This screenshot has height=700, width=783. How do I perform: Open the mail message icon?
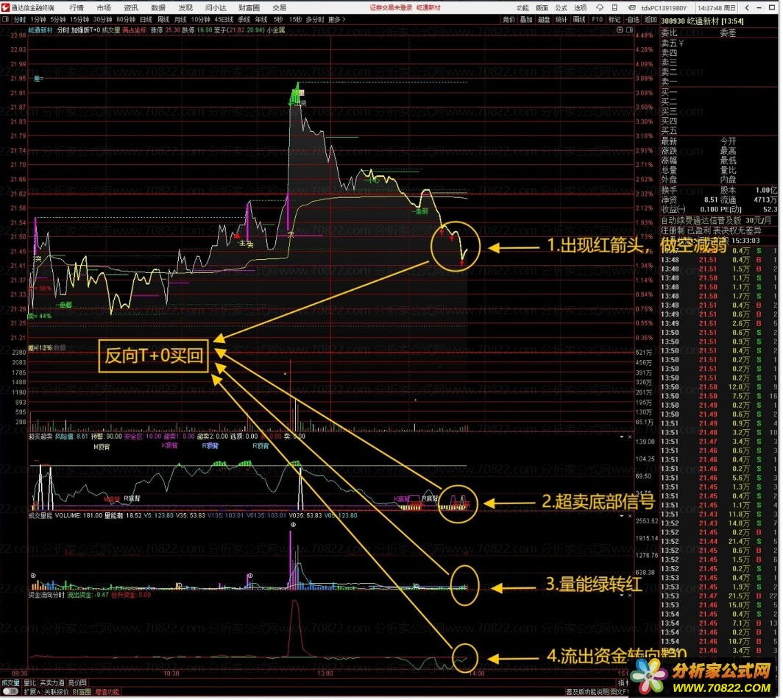pyautogui.click(x=632, y=8)
